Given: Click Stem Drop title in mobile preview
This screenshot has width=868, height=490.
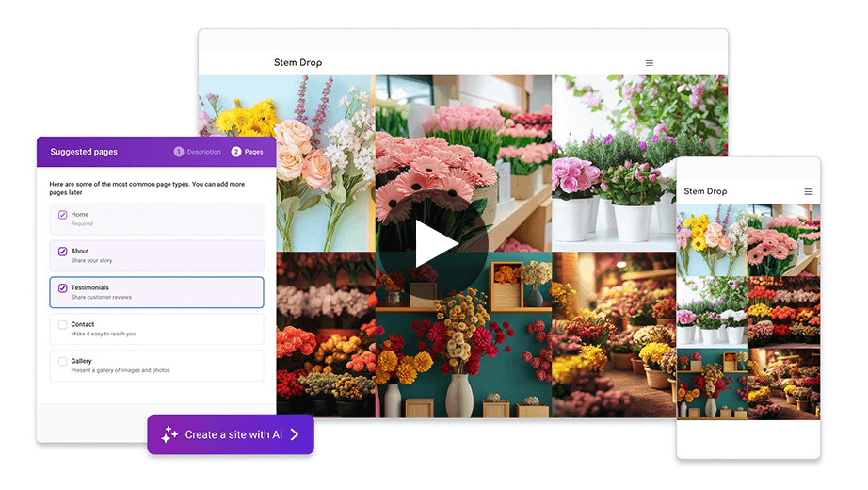Looking at the screenshot, I should [x=705, y=191].
